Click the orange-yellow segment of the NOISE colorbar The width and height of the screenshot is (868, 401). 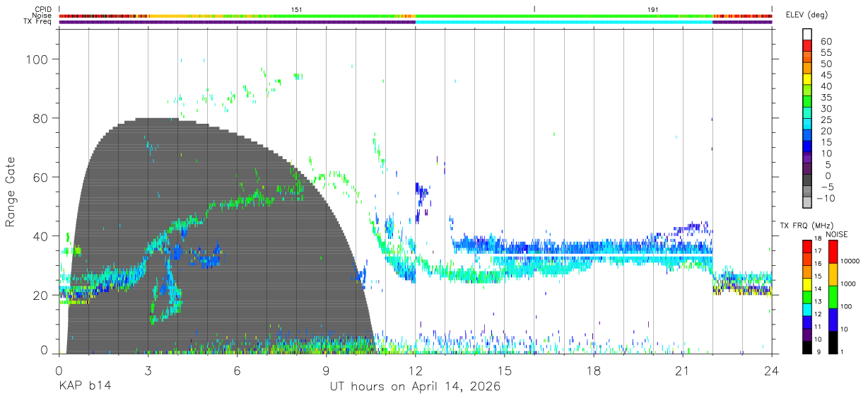tap(832, 274)
